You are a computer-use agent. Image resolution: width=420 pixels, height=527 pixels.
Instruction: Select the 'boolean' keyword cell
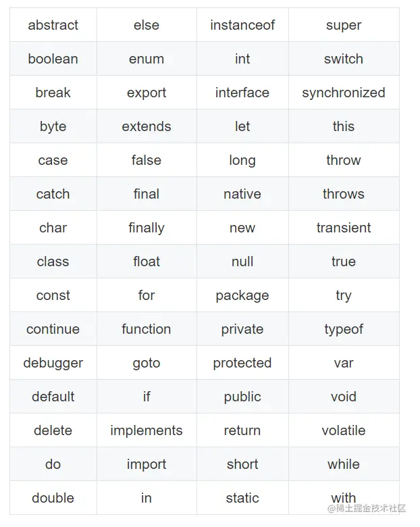[x=53, y=59]
